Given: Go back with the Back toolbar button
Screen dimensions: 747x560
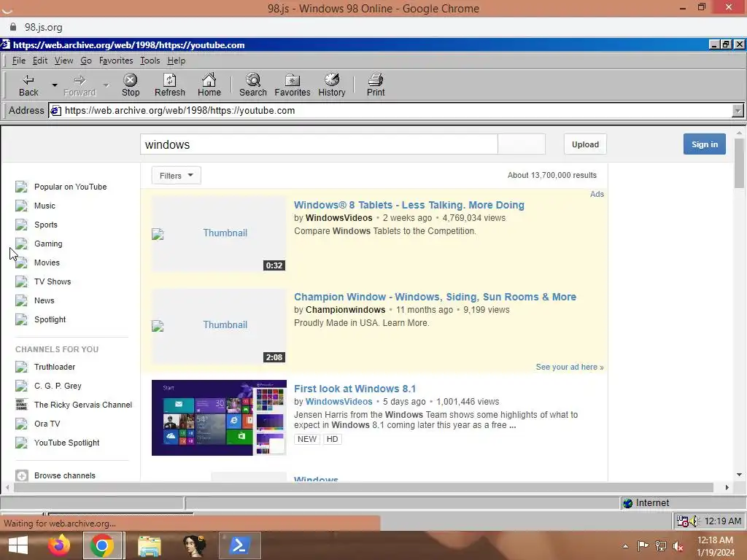Looking at the screenshot, I should (x=28, y=85).
